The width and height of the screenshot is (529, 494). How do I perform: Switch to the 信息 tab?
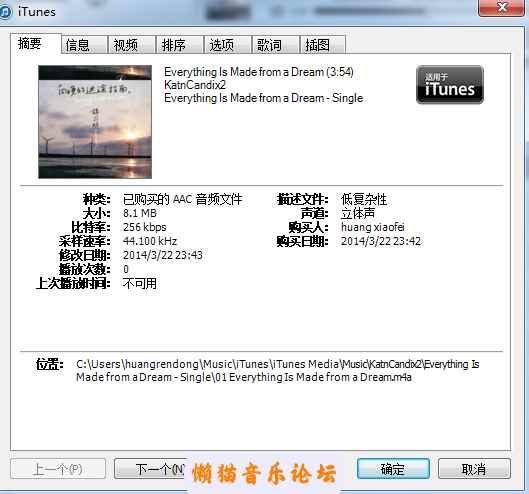click(84, 45)
